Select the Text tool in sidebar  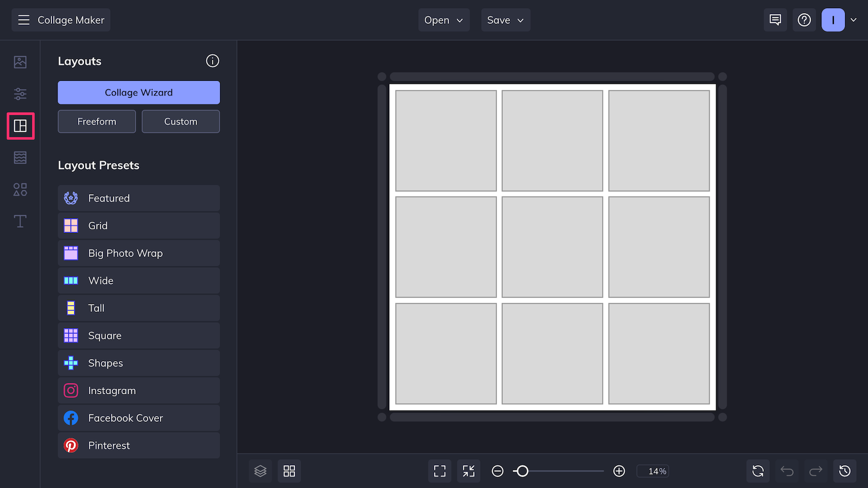coord(20,221)
